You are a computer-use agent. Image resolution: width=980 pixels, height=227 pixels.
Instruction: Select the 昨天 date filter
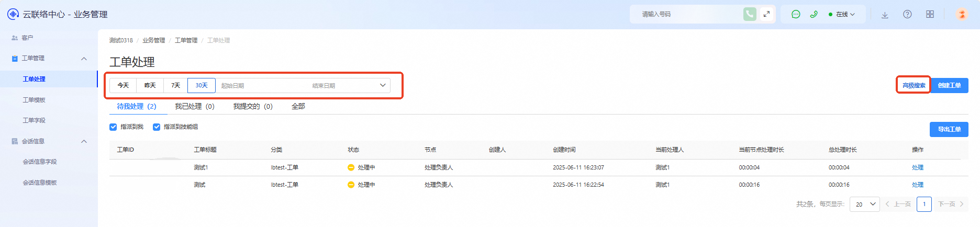click(150, 85)
